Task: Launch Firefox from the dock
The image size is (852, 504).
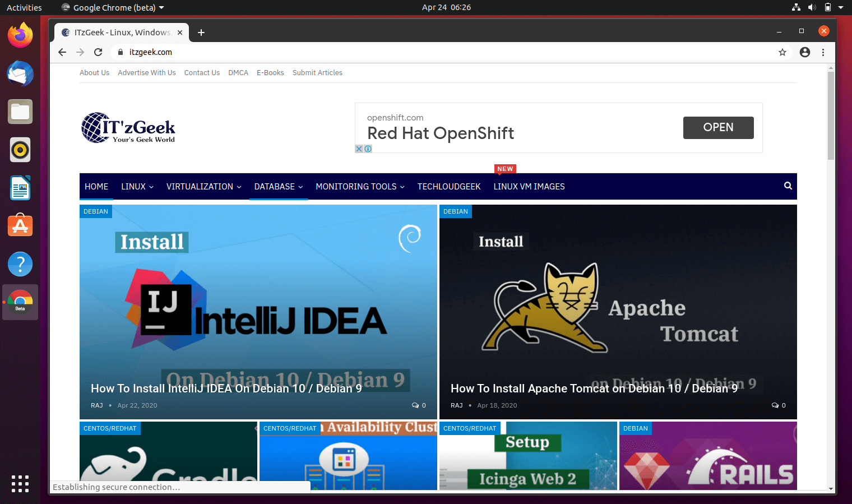Action: pyautogui.click(x=20, y=35)
